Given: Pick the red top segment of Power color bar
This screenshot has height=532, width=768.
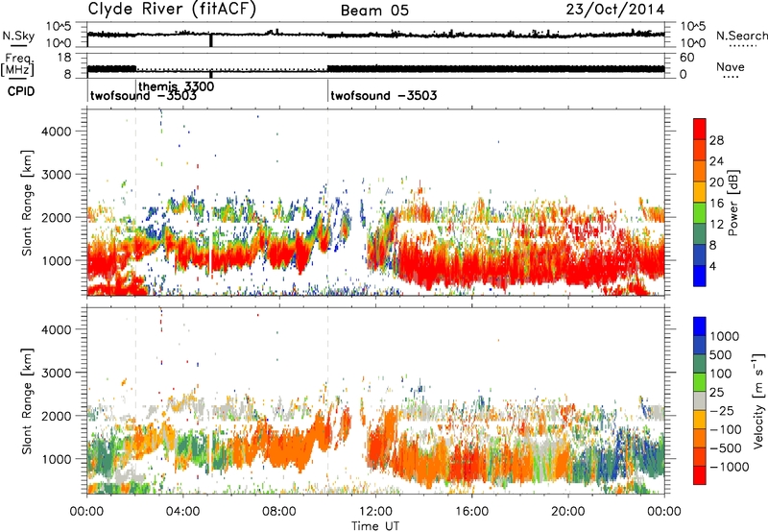Looking at the screenshot, I should point(700,129).
